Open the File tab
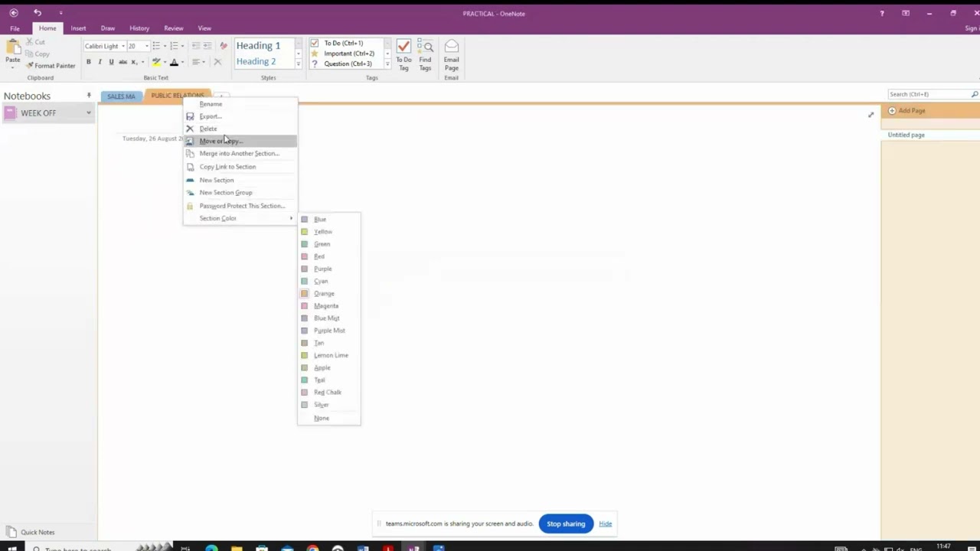 pos(15,28)
